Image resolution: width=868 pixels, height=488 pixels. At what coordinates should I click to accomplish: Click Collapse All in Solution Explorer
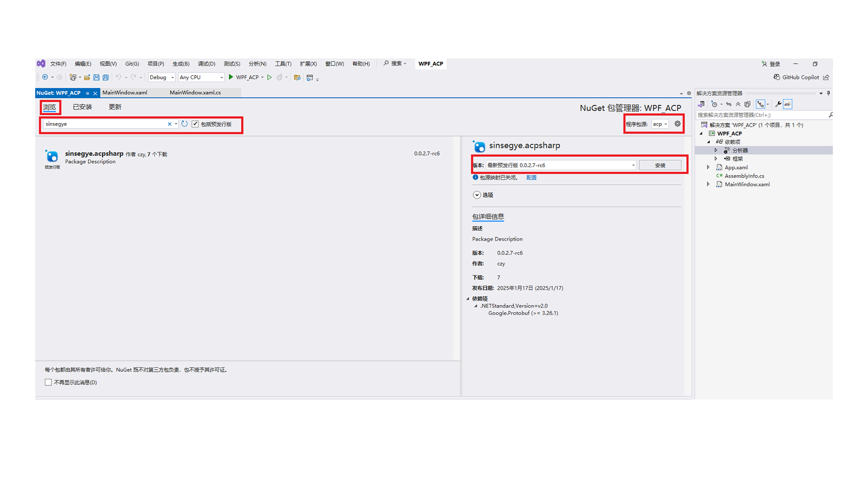pos(738,104)
